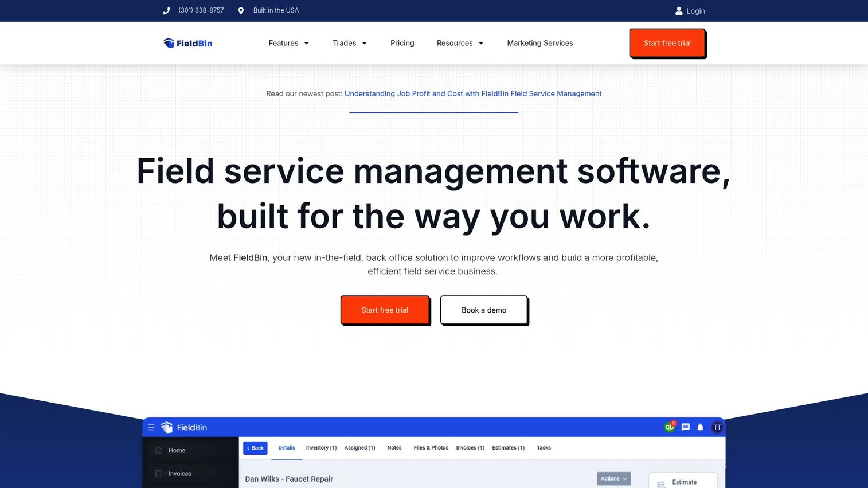Click the Dan Wilks - Faucet Repair title
Screen dimensions: 868x488
(x=289, y=479)
